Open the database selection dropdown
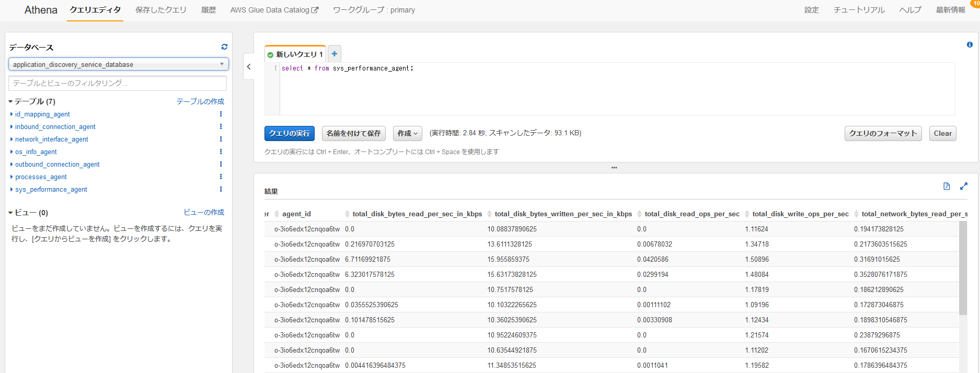Screen dimensions: 980x373 click(119, 64)
